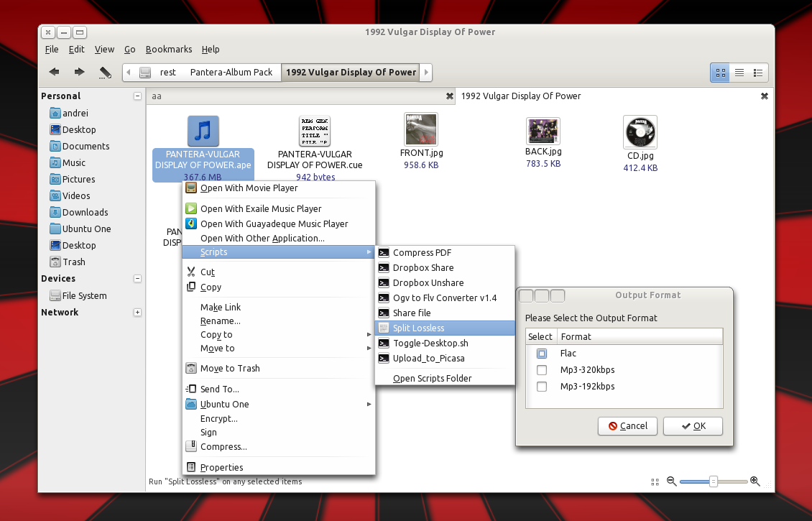Check the Flac format checkbox
Viewport: 812px width, 521px height.
tap(542, 354)
